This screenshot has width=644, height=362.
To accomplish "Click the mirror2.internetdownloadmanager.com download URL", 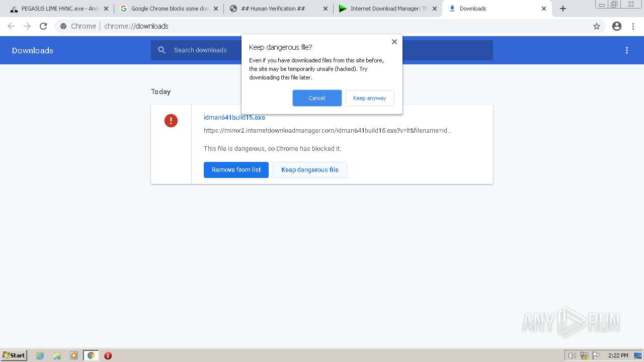I will click(328, 130).
